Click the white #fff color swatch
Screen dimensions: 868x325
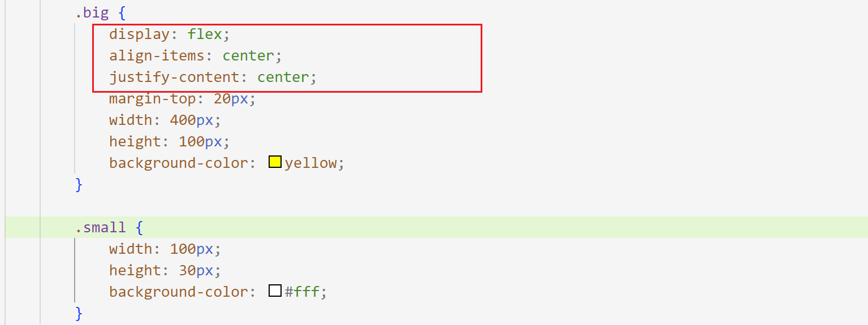(x=275, y=291)
